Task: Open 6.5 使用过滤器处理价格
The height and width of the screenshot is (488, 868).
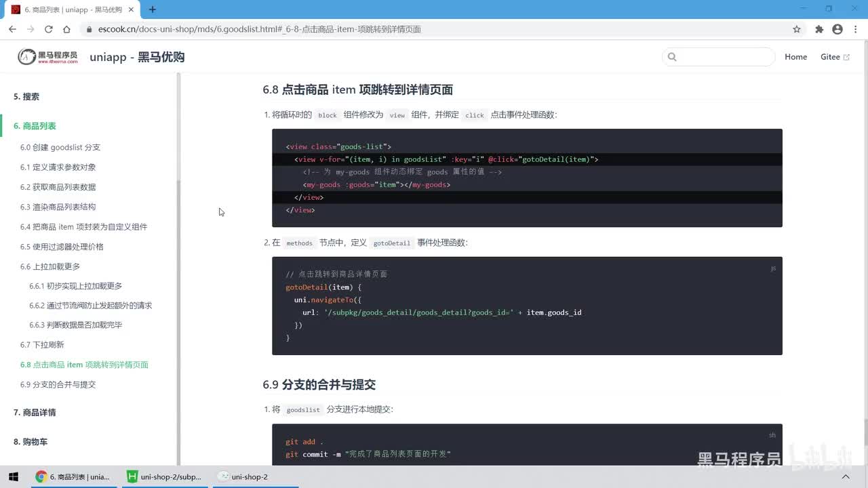Action: tap(62, 247)
